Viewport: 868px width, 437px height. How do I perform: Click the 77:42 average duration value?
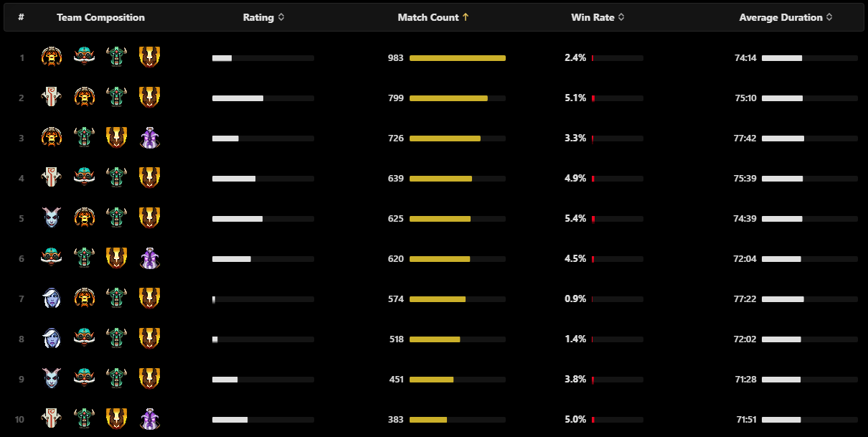745,138
